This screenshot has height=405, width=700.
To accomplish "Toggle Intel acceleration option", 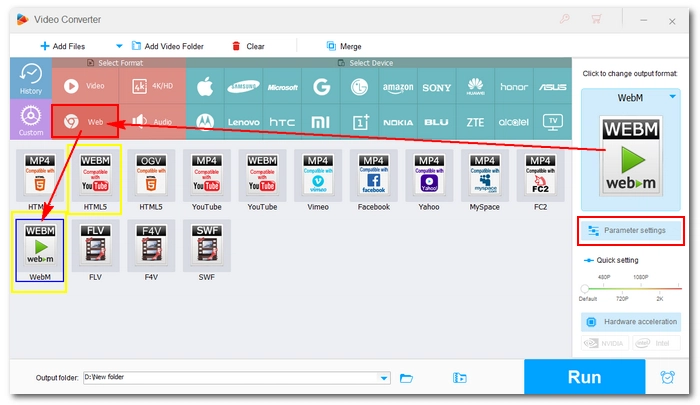I will pyautogui.click(x=656, y=343).
